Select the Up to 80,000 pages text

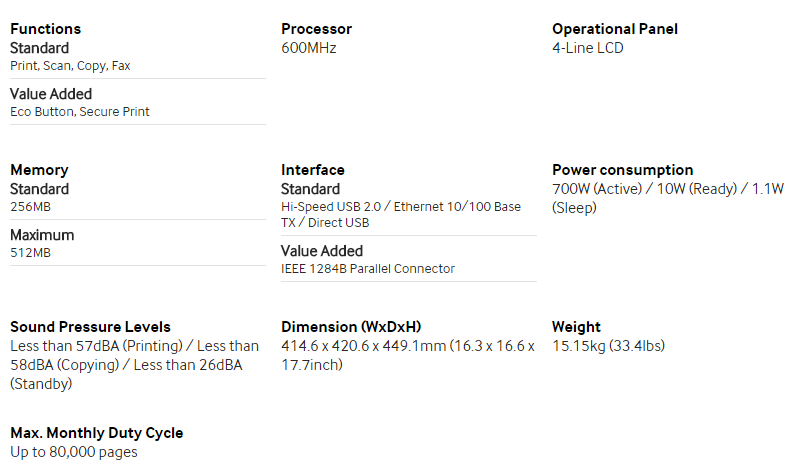[74, 452]
